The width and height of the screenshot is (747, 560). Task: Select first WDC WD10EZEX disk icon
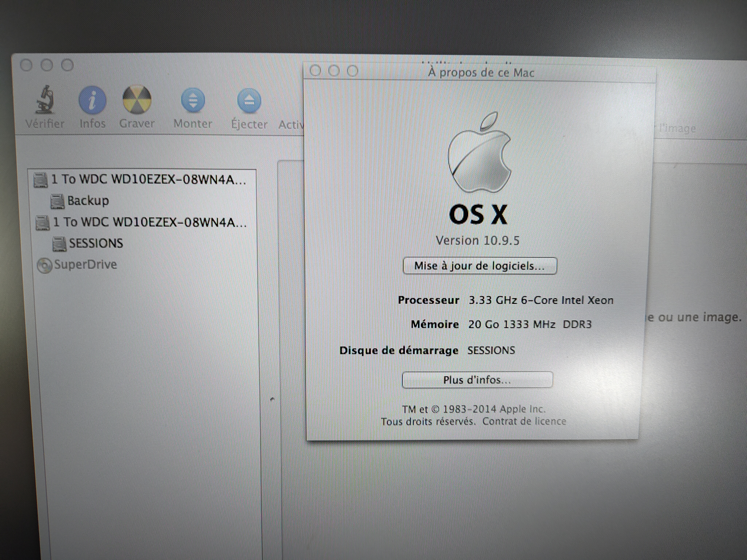click(x=40, y=180)
